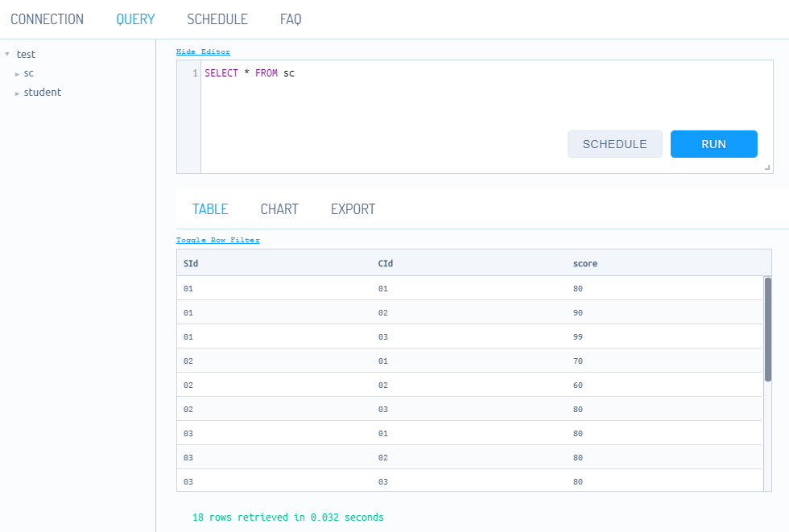Click the Hide Editor link
789x532 pixels.
pyautogui.click(x=203, y=52)
